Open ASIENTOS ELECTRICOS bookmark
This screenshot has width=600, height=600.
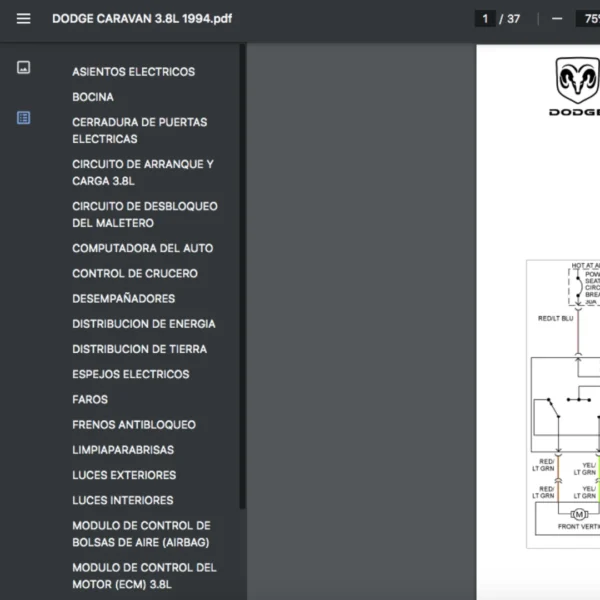133,72
